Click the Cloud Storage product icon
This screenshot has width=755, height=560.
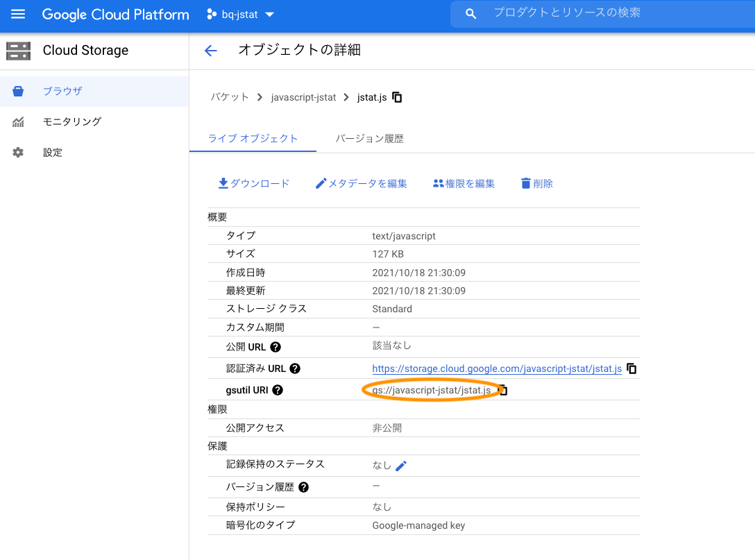[18, 51]
